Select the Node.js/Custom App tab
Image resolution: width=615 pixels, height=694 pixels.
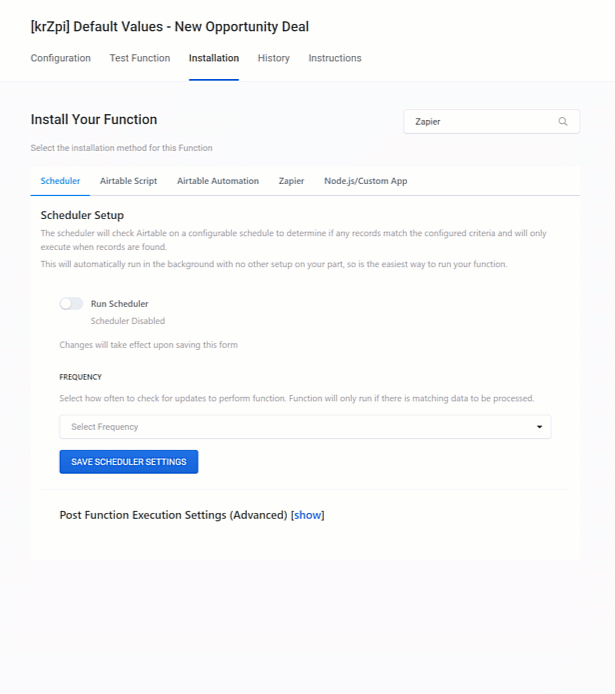(365, 181)
